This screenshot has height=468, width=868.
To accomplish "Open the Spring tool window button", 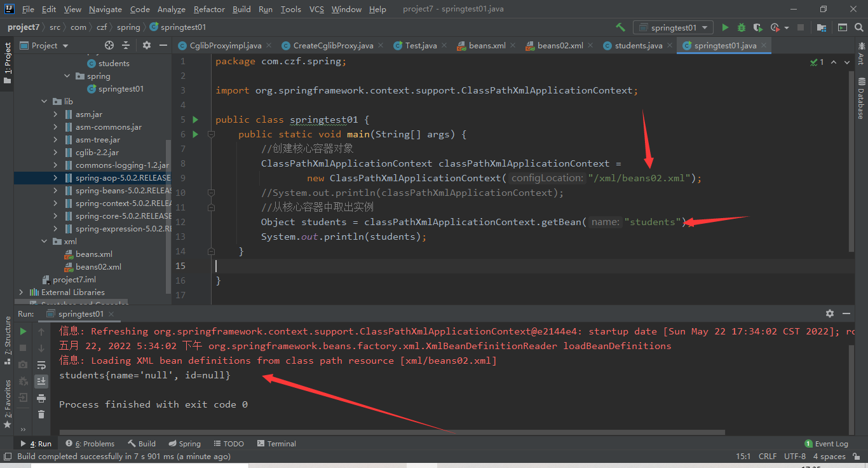I will (x=185, y=444).
